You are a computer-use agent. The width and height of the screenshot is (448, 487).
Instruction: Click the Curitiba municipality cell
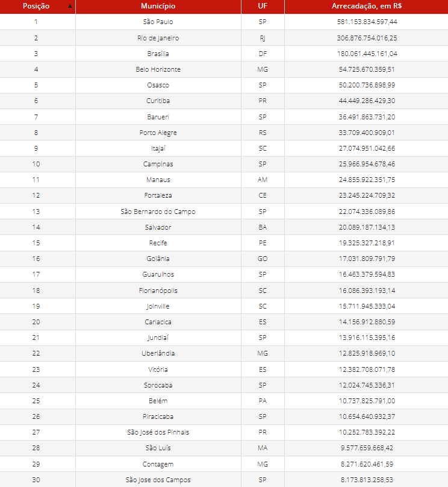[158, 101]
